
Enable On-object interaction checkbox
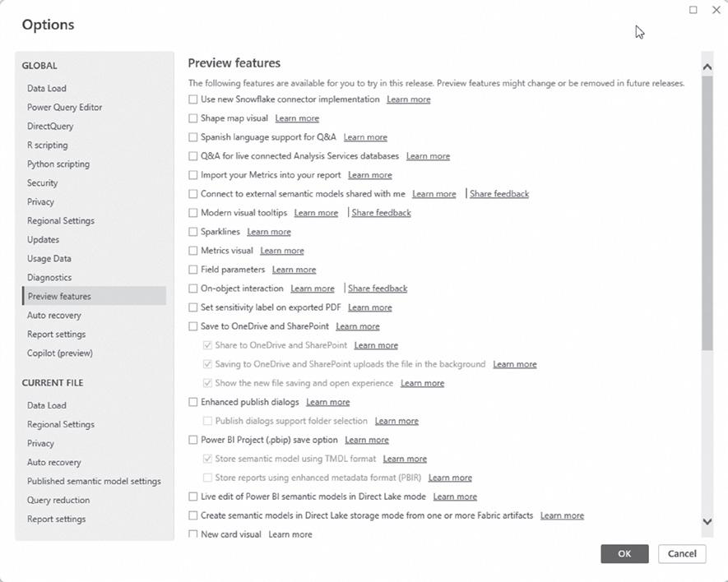click(x=193, y=289)
